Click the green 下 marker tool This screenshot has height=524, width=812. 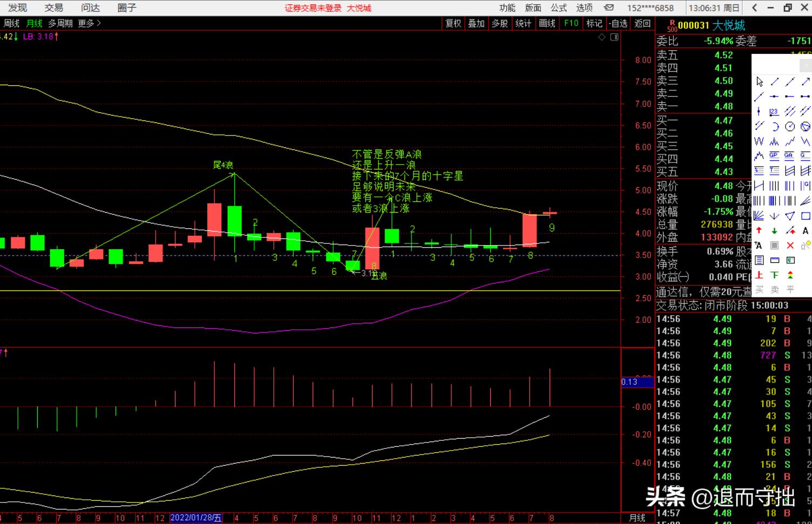coord(774,275)
